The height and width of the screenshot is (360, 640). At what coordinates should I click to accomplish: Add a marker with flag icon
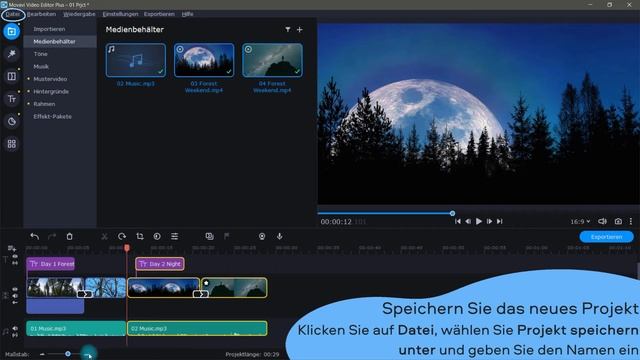pyautogui.click(x=227, y=236)
